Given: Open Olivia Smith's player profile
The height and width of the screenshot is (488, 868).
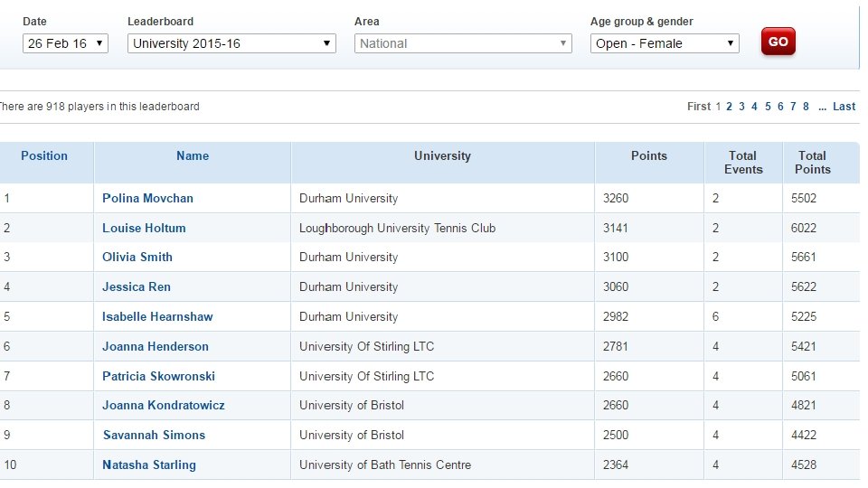Looking at the screenshot, I should click(x=137, y=258).
